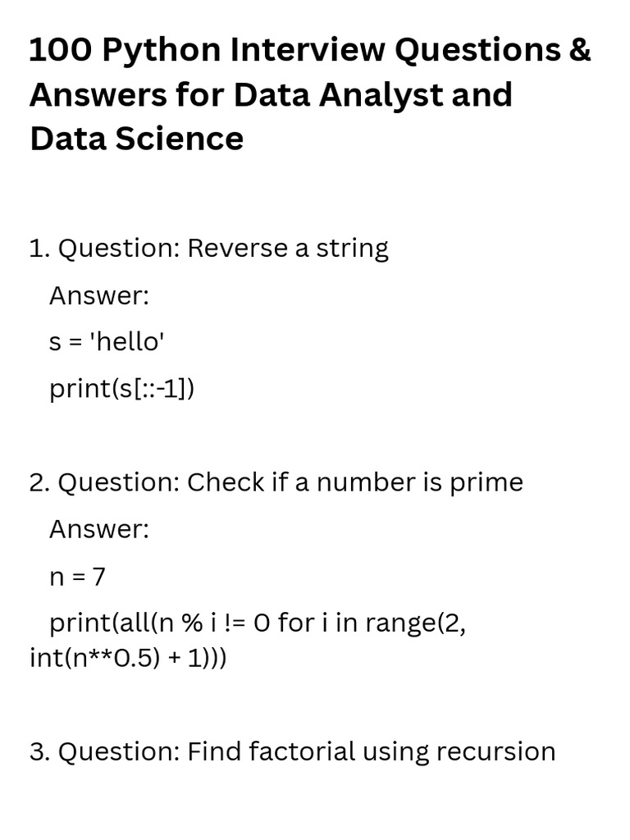The height and width of the screenshot is (840, 630).
Task: Select the 'Find factorial using recursion' question
Action: [292, 751]
